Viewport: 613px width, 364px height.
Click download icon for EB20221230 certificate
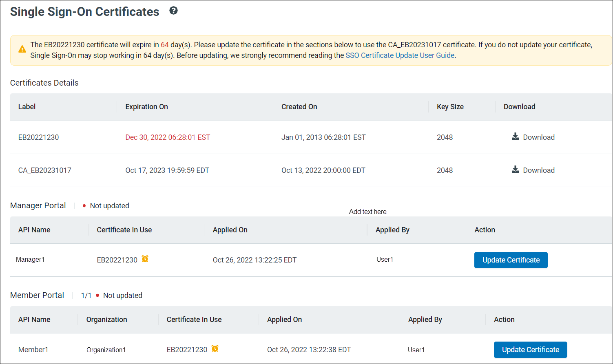click(x=516, y=137)
